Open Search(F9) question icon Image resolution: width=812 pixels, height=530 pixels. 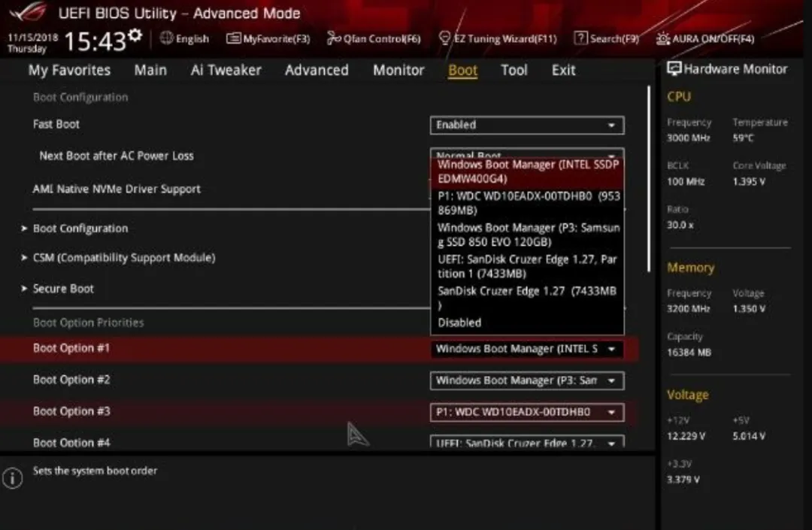point(580,38)
